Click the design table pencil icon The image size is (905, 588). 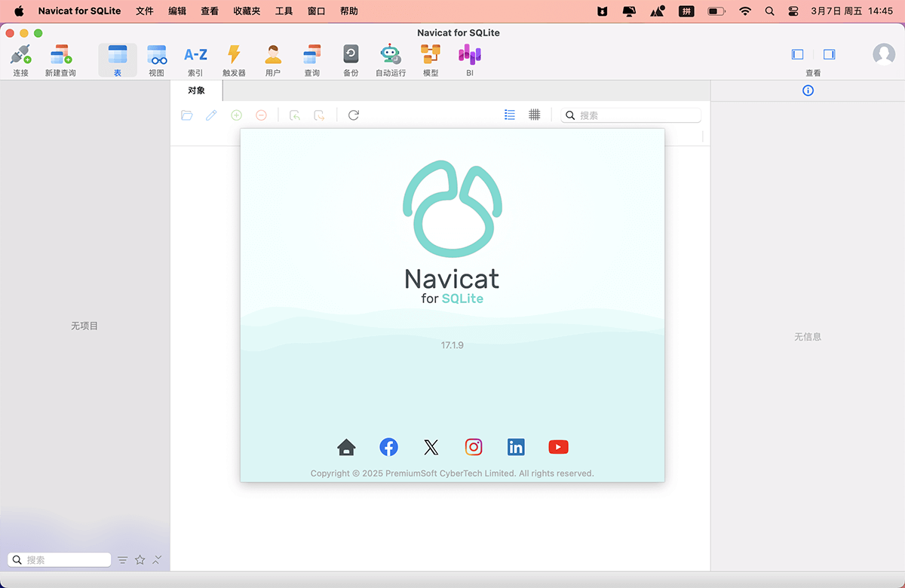212,115
